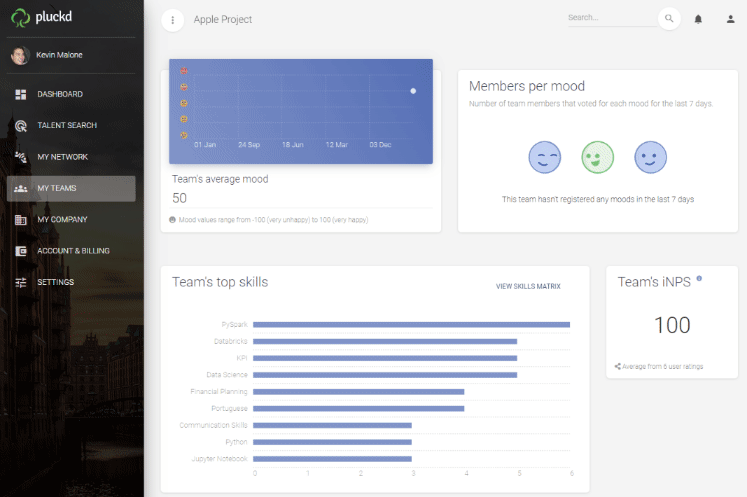The width and height of the screenshot is (747, 497).
Task: Click the 24 Sep chart axis label
Action: click(x=249, y=145)
